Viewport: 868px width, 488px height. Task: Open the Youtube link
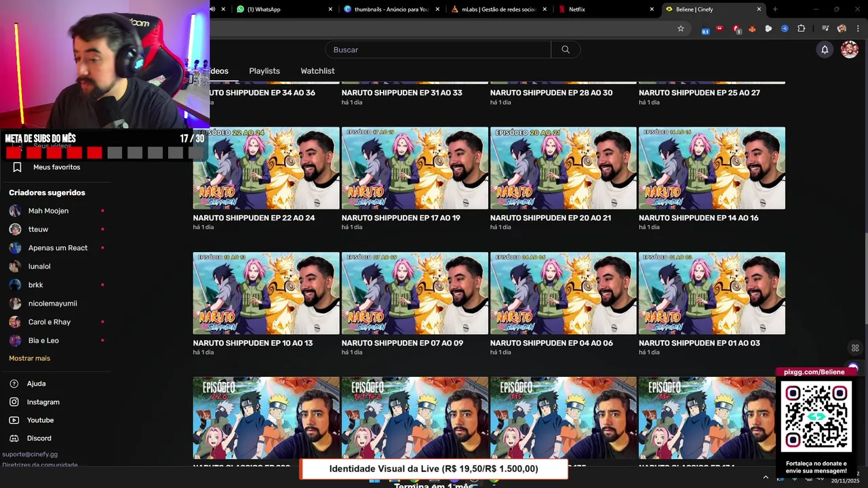click(40, 420)
